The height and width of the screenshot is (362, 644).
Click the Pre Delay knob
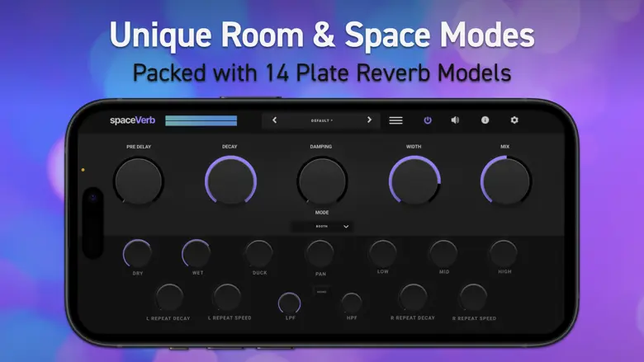pyautogui.click(x=138, y=181)
